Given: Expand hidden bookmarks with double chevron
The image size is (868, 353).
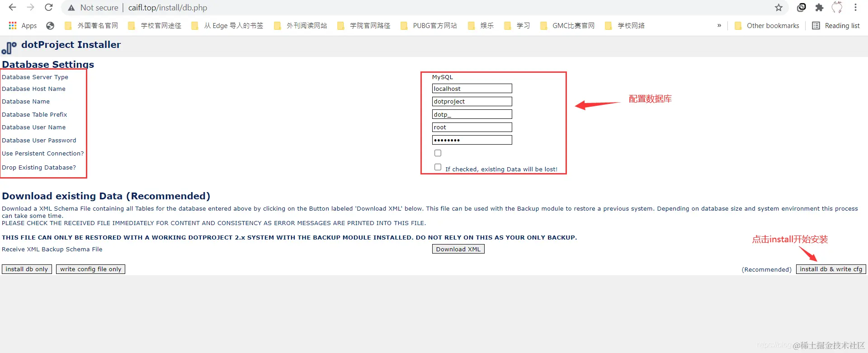Looking at the screenshot, I should (719, 26).
